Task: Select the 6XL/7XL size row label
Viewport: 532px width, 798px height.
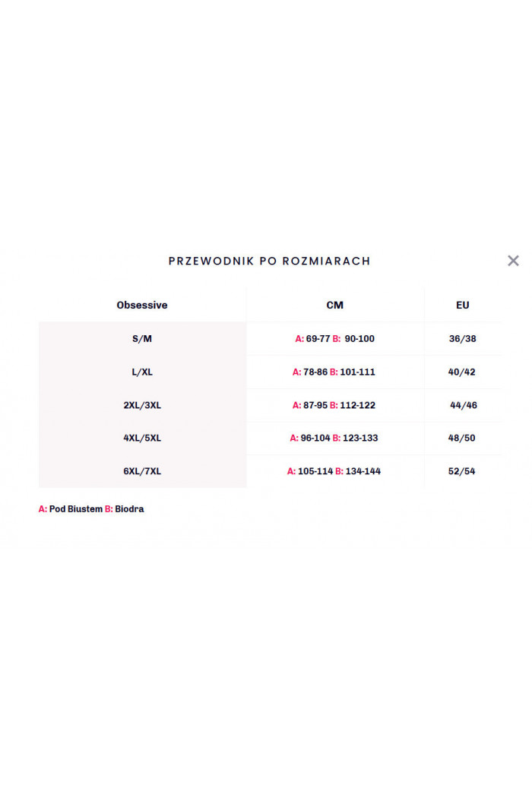Action: click(142, 471)
